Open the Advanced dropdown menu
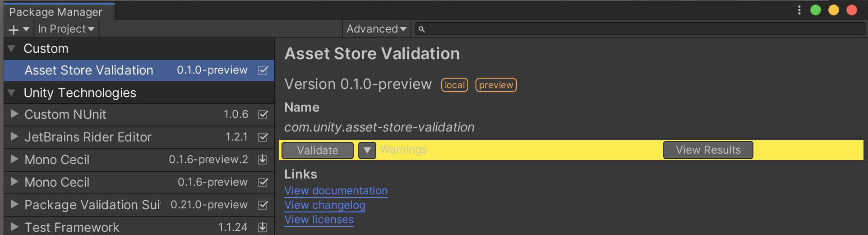Screen dimensions: 868x235 click(x=376, y=29)
